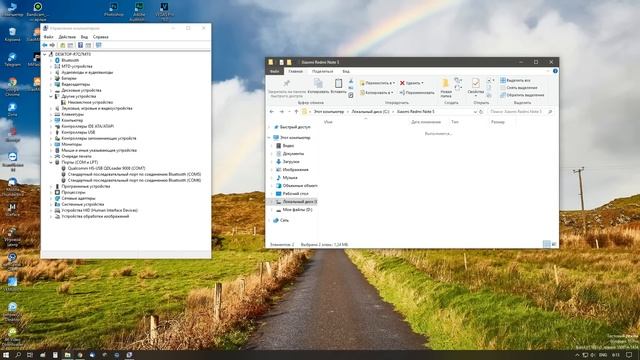Collapse the Другие устройства category arrow
Screen dimensions: 640x360
click(51, 96)
